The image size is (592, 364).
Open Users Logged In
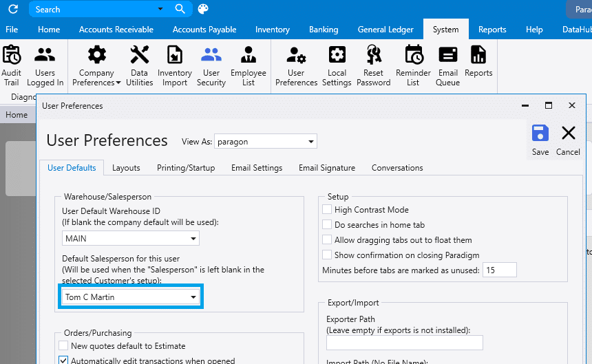point(45,66)
